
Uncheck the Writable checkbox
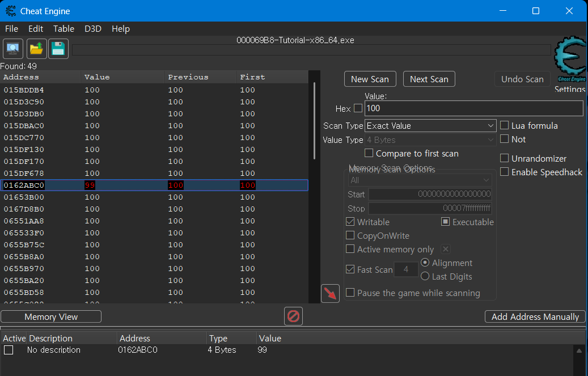350,222
